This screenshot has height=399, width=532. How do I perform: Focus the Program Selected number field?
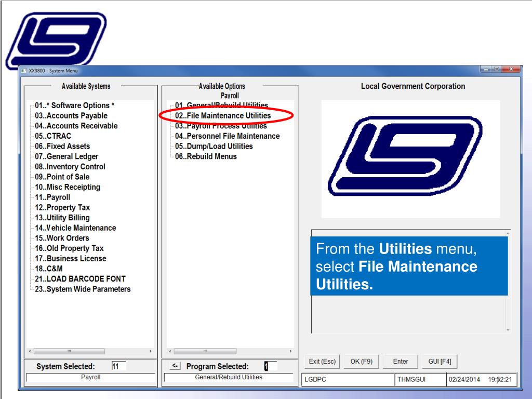point(270,366)
